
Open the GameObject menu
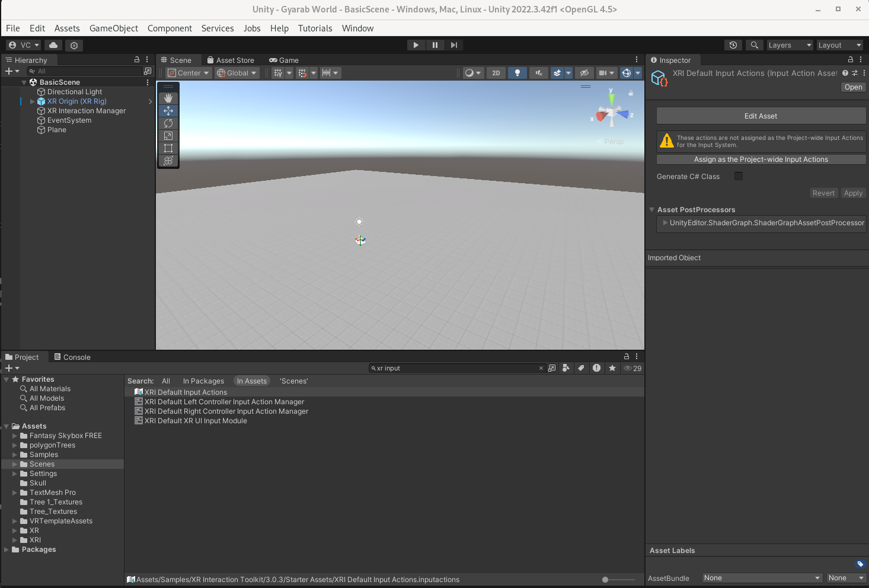coord(113,28)
